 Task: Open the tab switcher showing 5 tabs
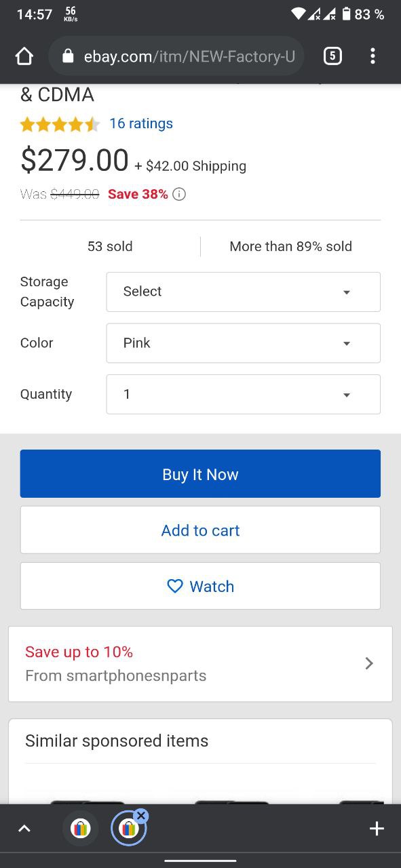(x=332, y=56)
